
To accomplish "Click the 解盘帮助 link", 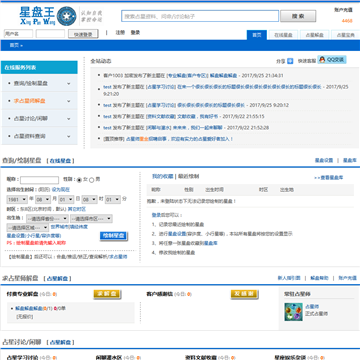I will [x=319, y=278].
